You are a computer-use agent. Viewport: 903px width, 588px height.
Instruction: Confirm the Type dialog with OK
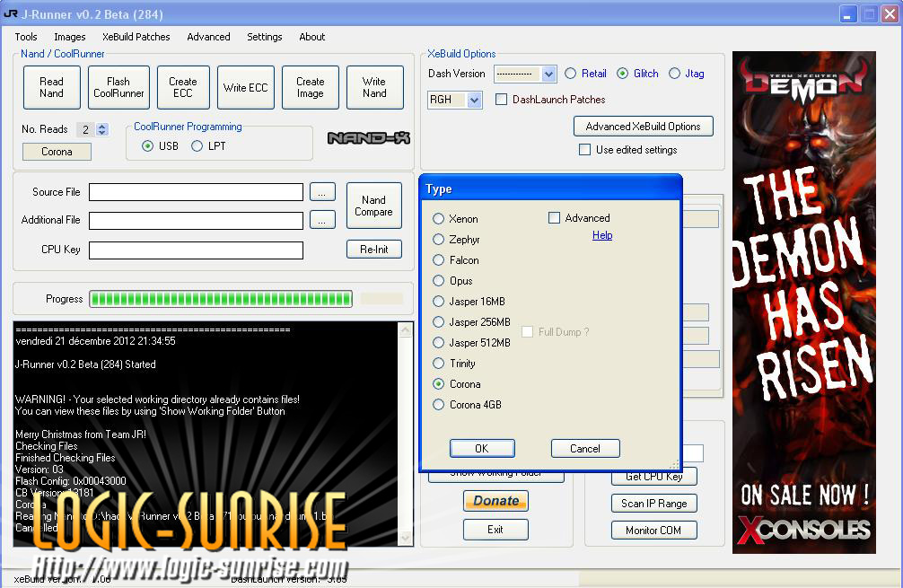(x=482, y=449)
